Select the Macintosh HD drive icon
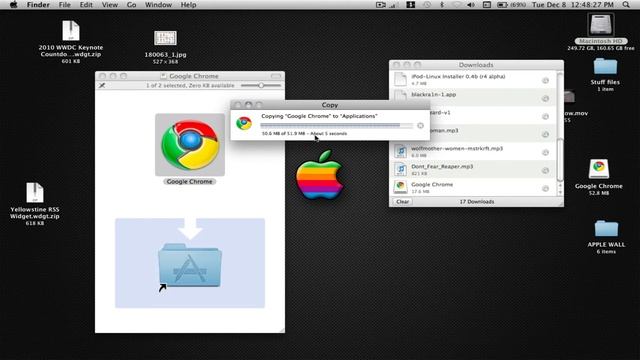This screenshot has height=360, width=640. 600,24
